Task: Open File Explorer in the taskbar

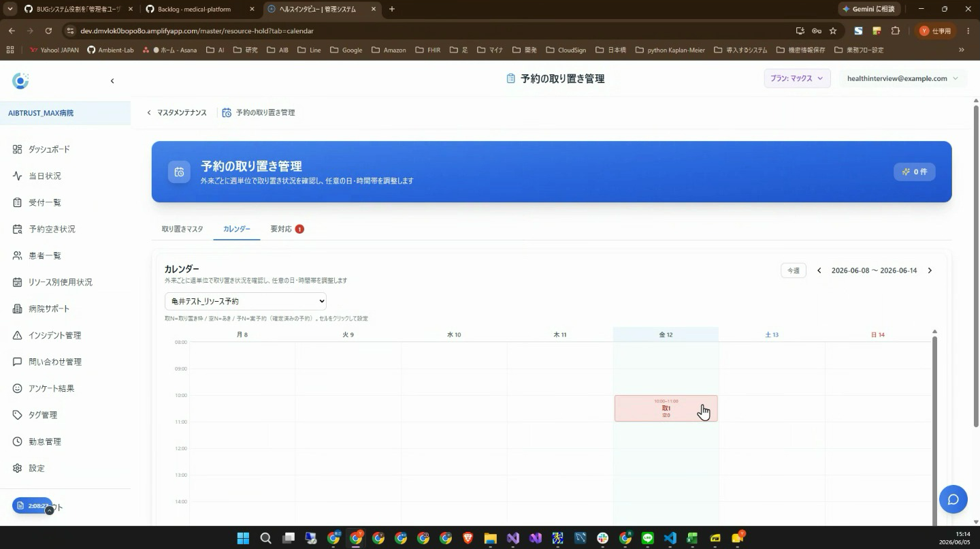Action: pyautogui.click(x=490, y=538)
